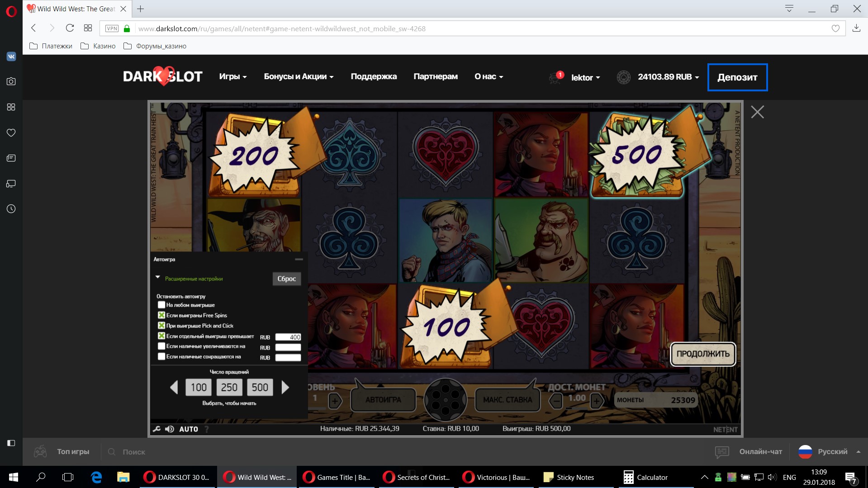Viewport: 868px width, 488px height.
Task: Open Opera snapshot camera tool
Action: click(11, 81)
